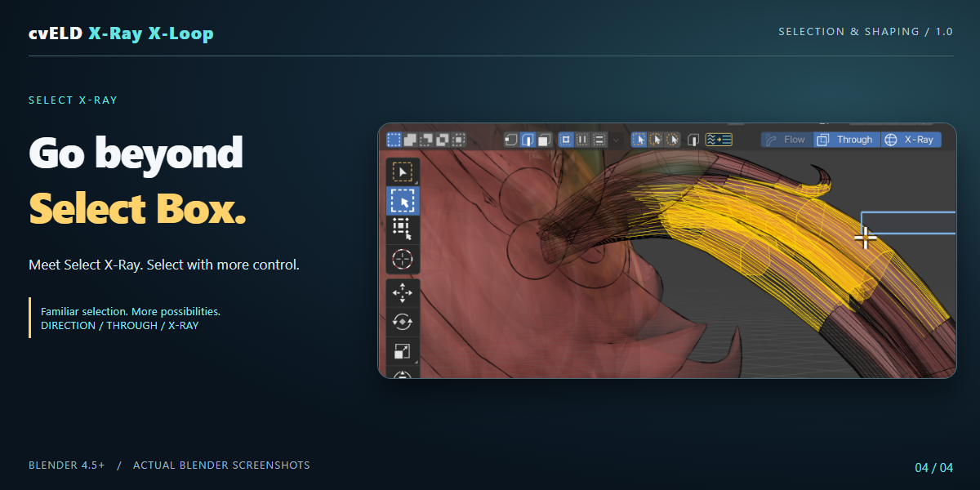
Task: Select the Rotate tool
Action: [x=403, y=322]
